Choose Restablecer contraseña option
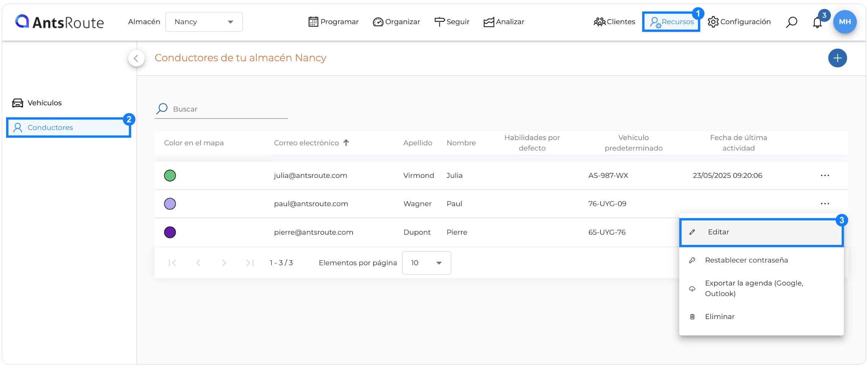The width and height of the screenshot is (868, 368). [x=761, y=260]
